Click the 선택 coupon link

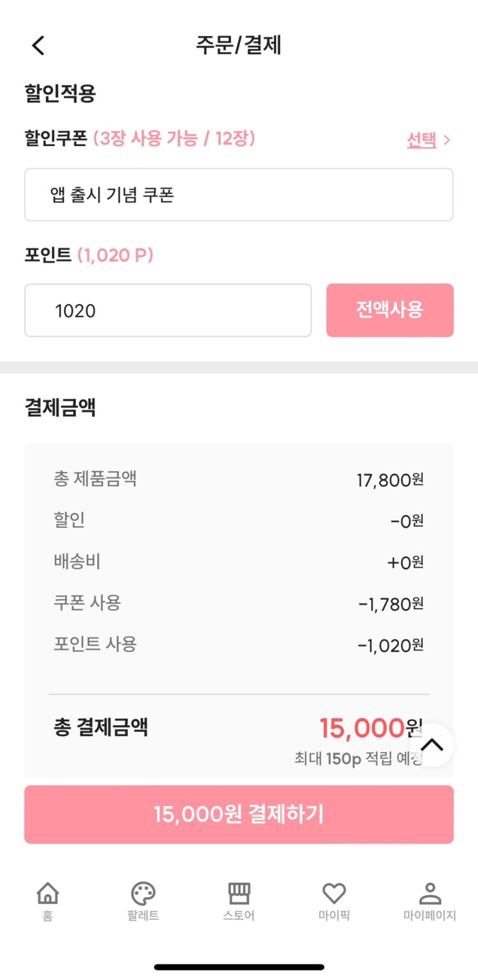[x=421, y=140]
